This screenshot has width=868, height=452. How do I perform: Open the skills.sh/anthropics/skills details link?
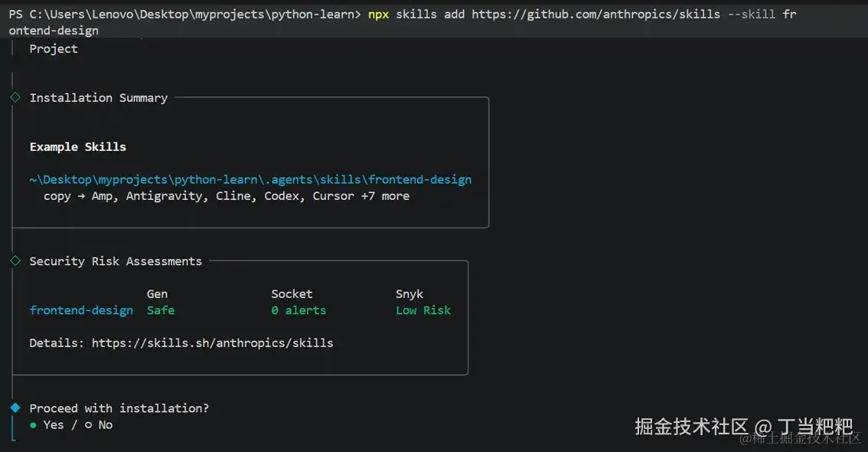tap(212, 343)
